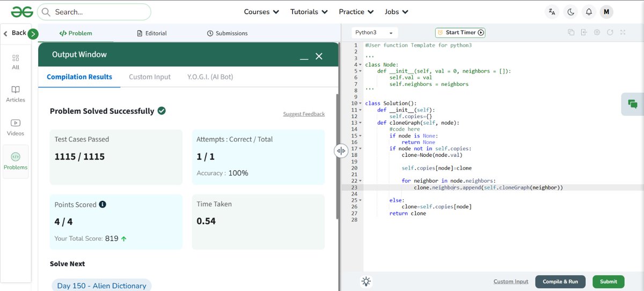Collapse code fold at line 13

click(x=360, y=123)
